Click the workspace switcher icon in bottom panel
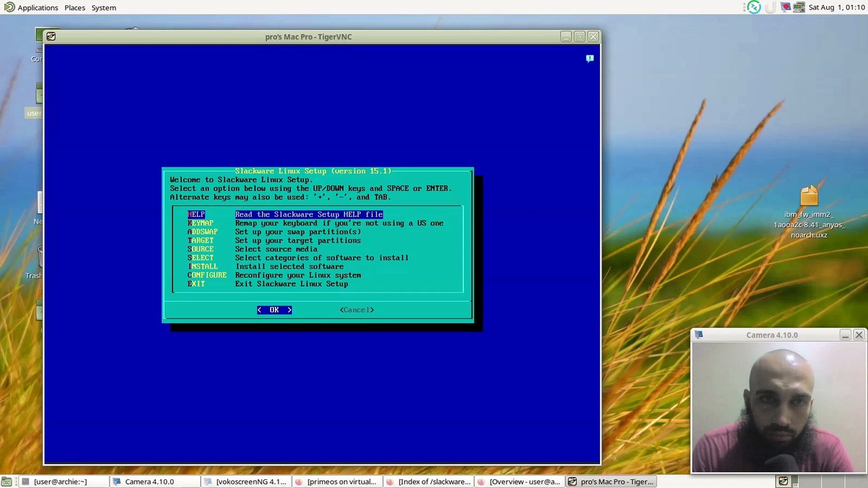The height and width of the screenshot is (488, 868). click(x=783, y=482)
